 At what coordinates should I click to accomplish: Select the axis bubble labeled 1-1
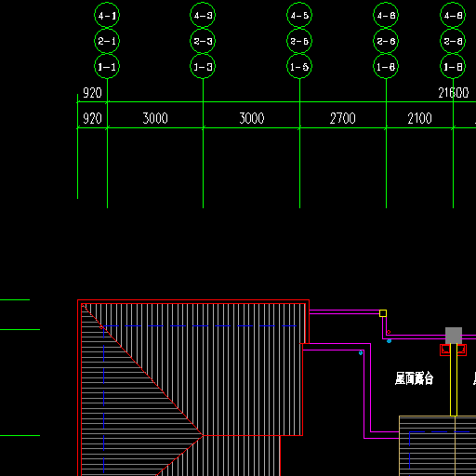click(107, 66)
